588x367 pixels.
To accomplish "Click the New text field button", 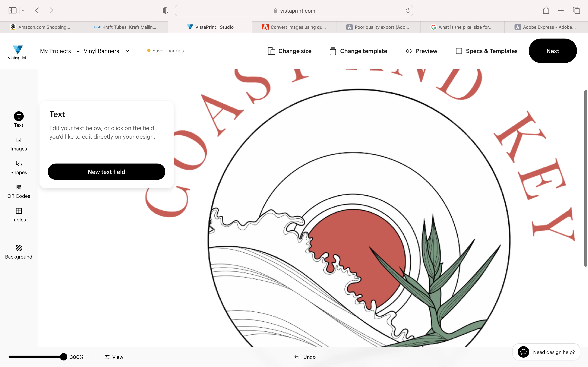I will click(106, 172).
